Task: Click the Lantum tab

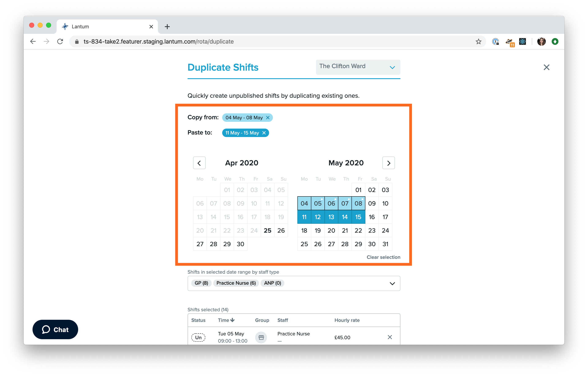Action: click(108, 26)
